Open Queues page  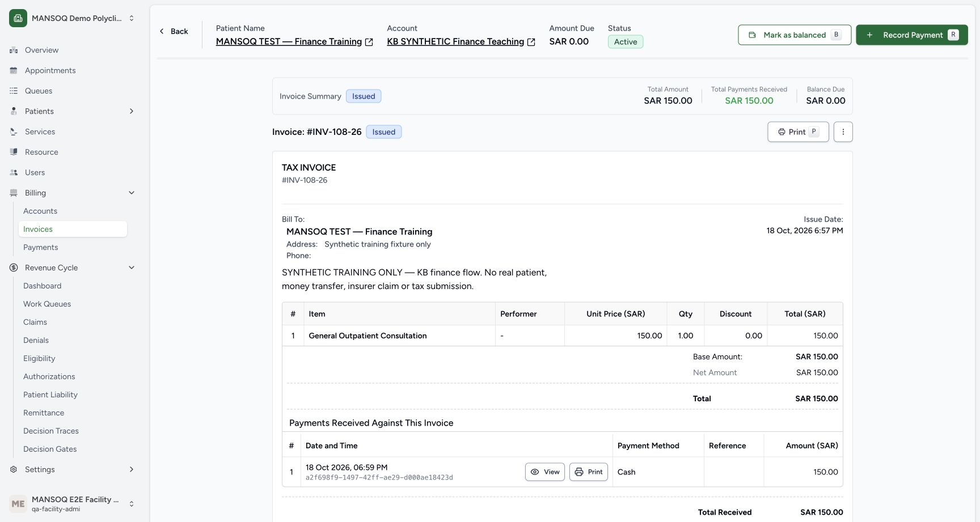[39, 91]
